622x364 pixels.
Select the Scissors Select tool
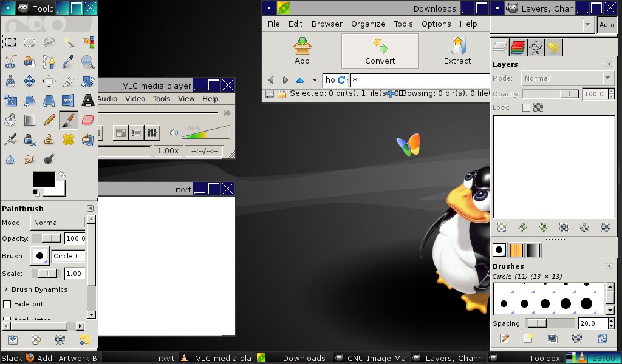(x=10, y=61)
